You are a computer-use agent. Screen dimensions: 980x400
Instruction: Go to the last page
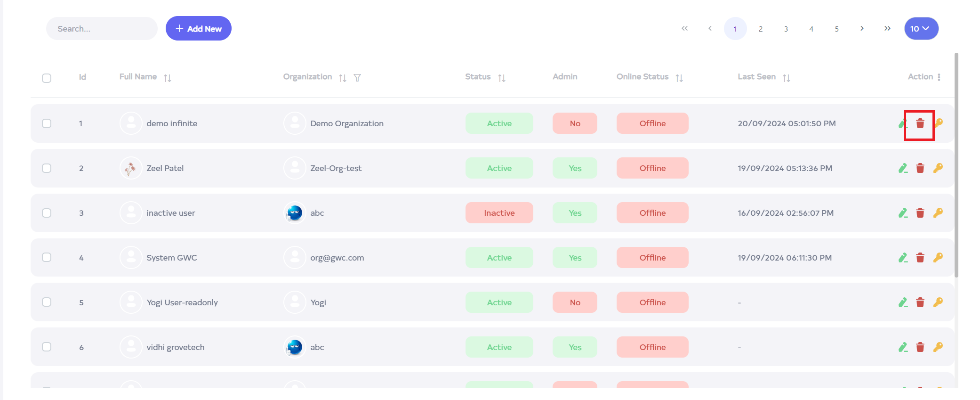pyautogui.click(x=887, y=29)
